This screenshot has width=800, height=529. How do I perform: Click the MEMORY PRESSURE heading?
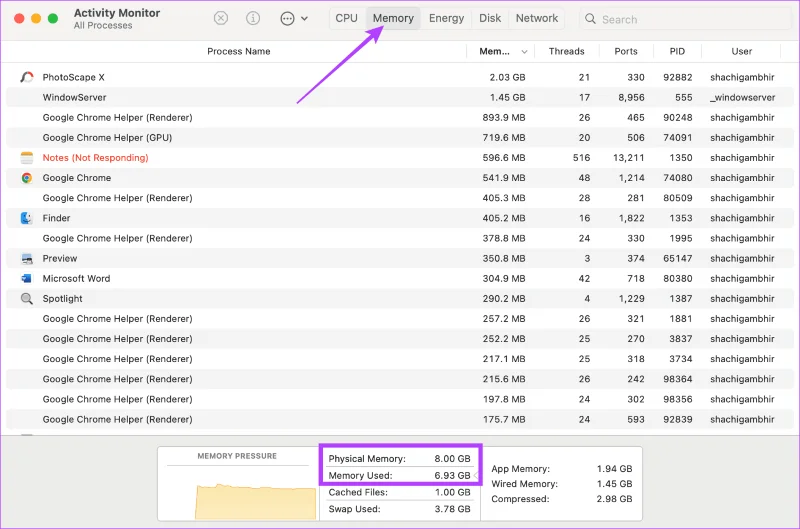[x=237, y=456]
